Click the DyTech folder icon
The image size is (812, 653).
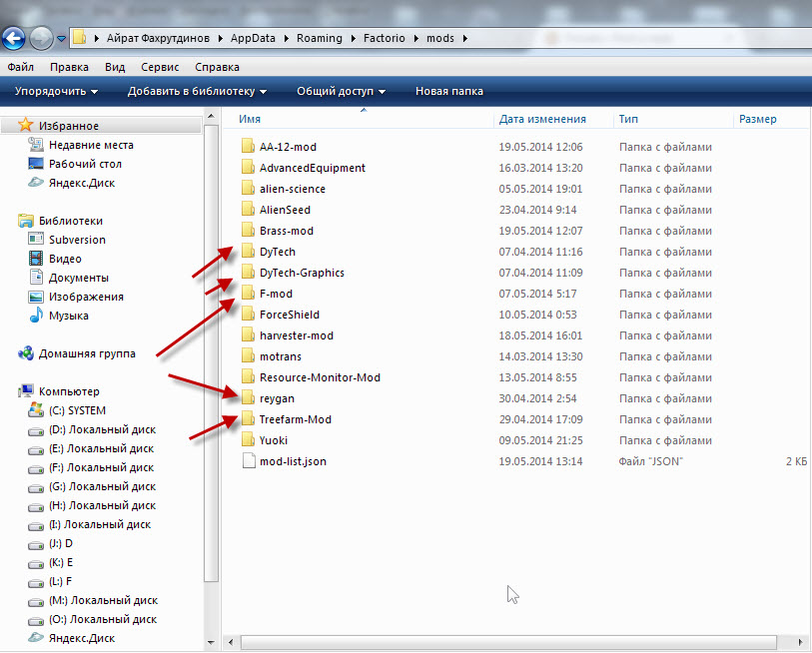pyautogui.click(x=248, y=252)
